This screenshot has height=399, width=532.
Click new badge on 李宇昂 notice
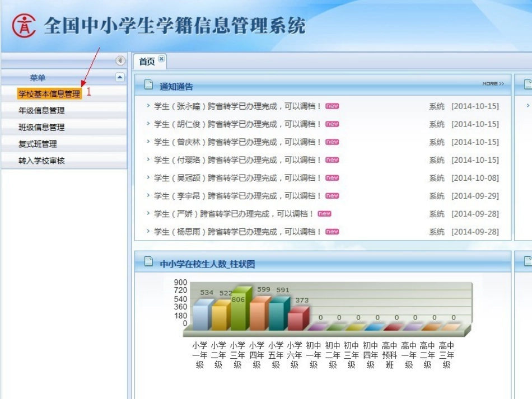(332, 196)
